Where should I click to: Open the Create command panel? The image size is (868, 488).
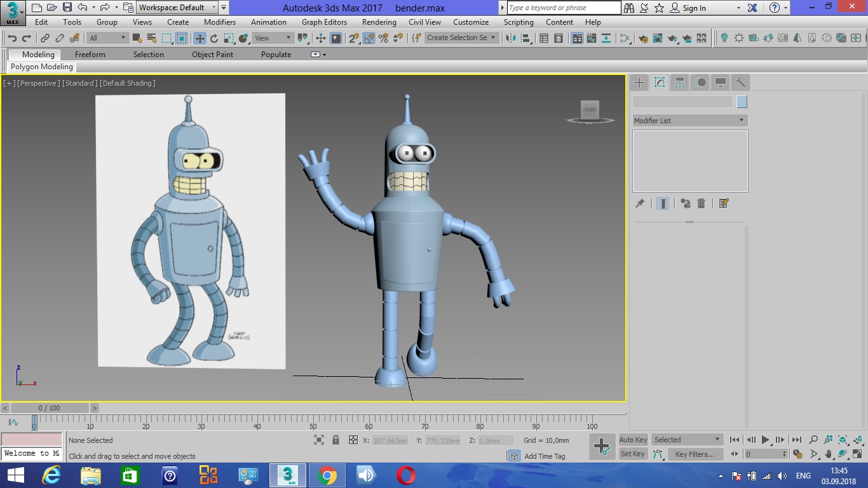coord(639,83)
